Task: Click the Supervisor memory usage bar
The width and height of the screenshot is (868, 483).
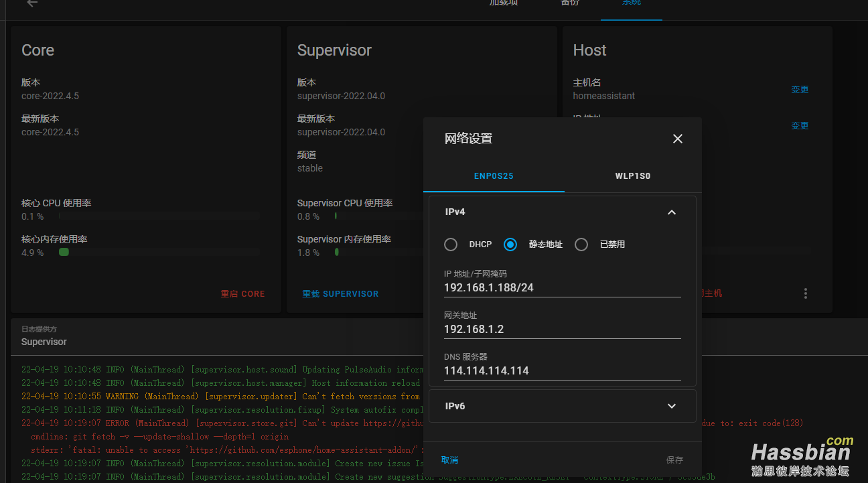Action: (378, 253)
